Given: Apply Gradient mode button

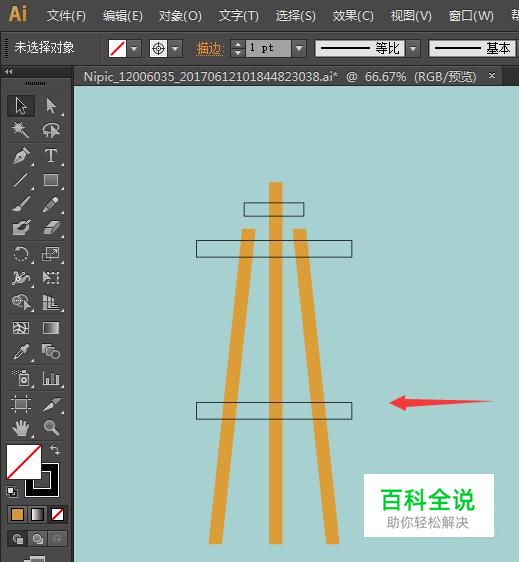Looking at the screenshot, I should (38, 514).
